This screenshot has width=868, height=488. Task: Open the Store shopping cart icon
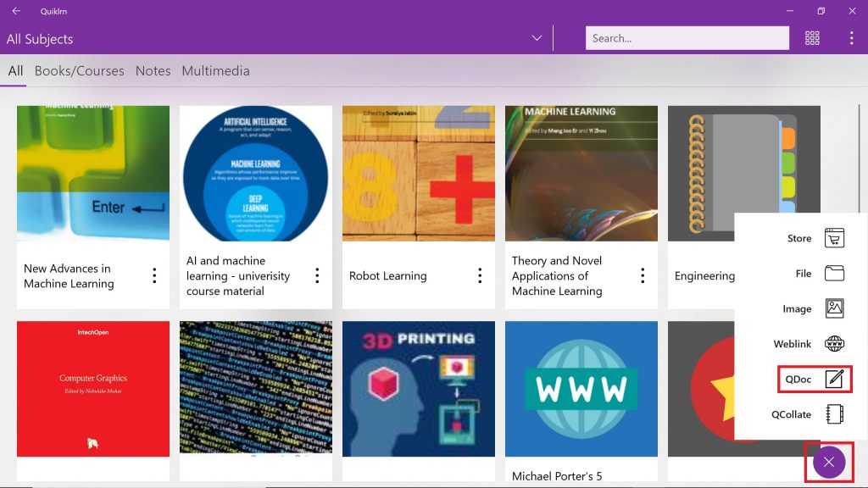coord(834,238)
